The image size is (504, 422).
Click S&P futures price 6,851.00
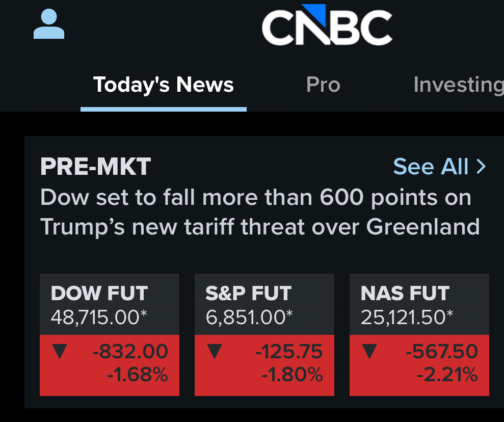(249, 318)
